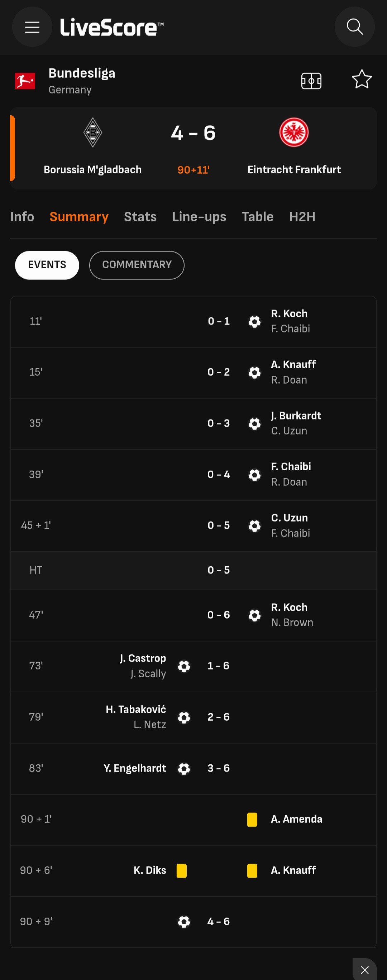Image resolution: width=387 pixels, height=980 pixels.
Task: Dismiss the banner with the X button
Action: click(x=364, y=970)
